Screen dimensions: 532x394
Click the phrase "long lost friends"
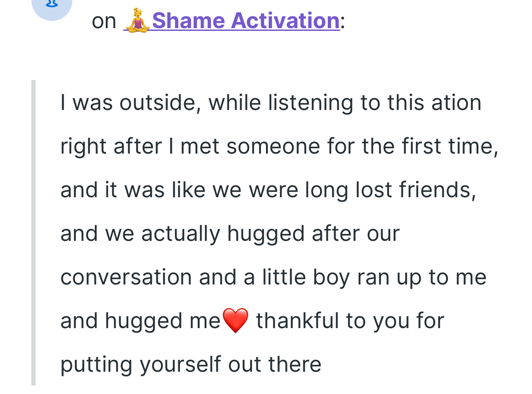390,190
